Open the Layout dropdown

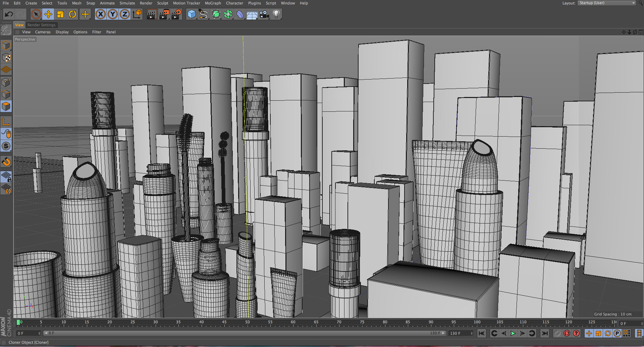607,3
